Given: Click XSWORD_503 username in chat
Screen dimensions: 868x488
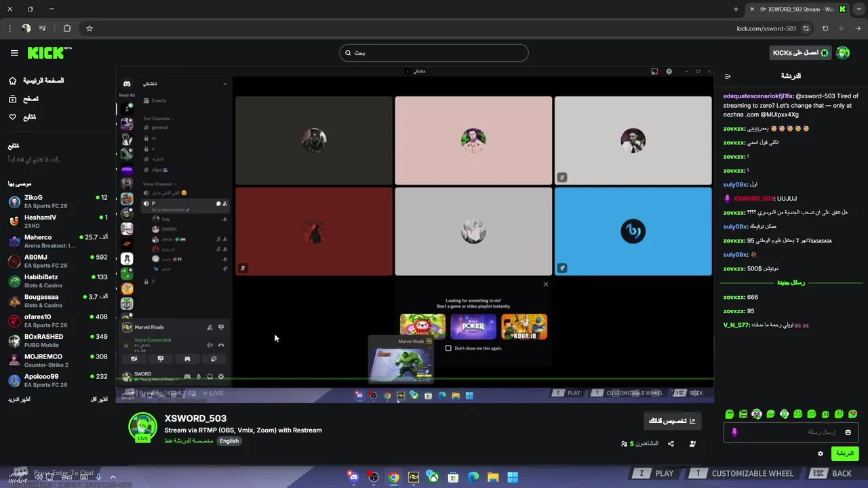Looking at the screenshot, I should click(753, 199).
